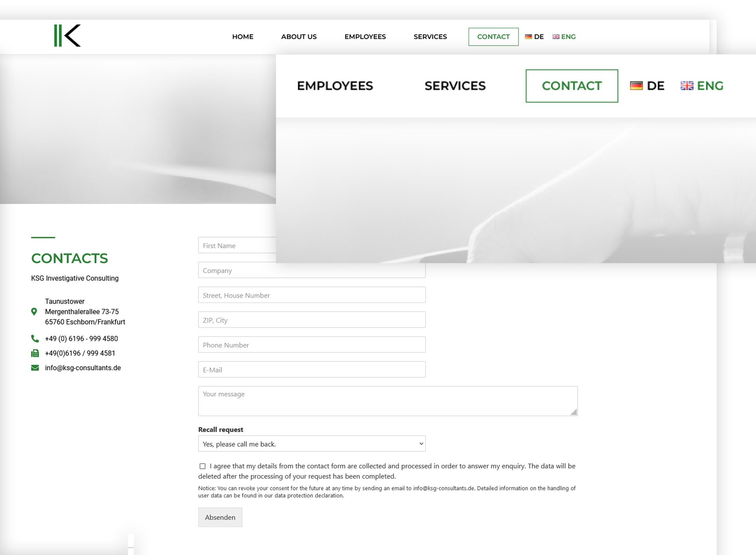756x555 pixels.
Task: Click the KSG Investigative Consulting text
Action: coord(75,278)
